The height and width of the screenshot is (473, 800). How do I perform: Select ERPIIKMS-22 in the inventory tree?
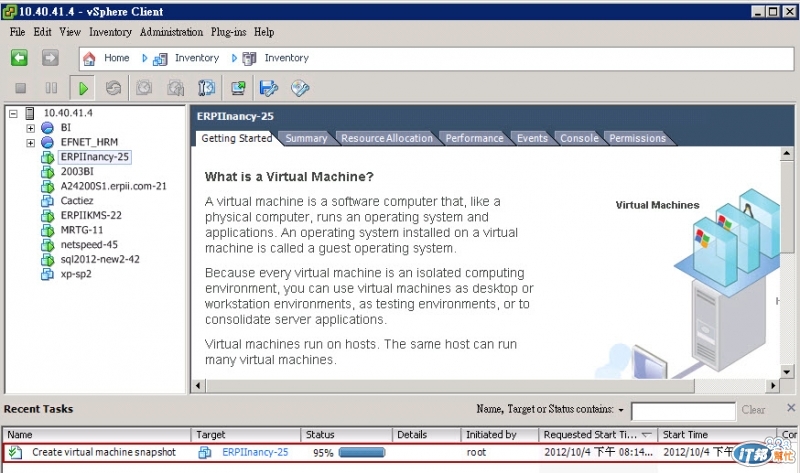coord(91,216)
